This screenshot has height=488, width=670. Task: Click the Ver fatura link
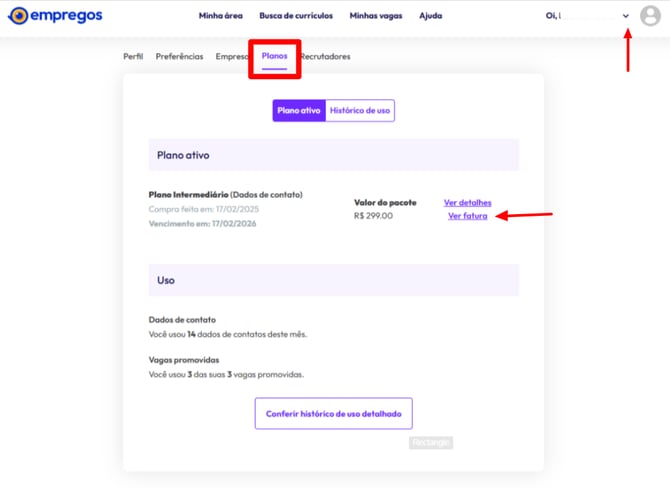(467, 216)
